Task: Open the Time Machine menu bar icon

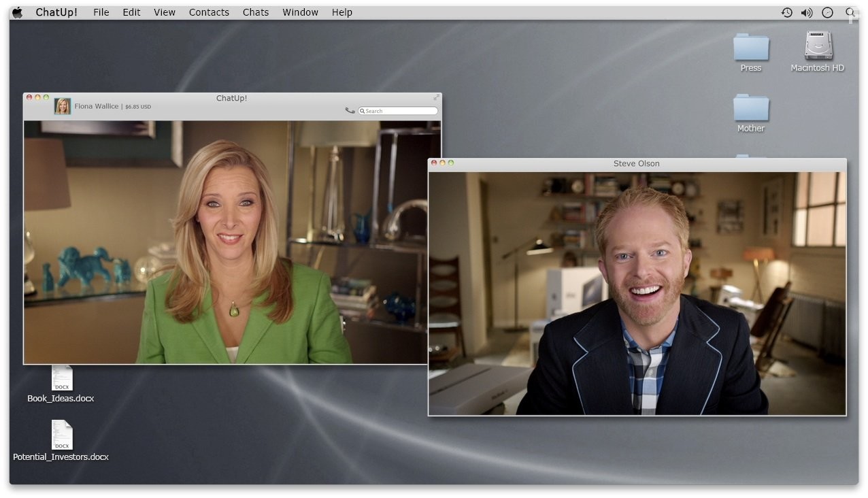Action: click(x=786, y=12)
